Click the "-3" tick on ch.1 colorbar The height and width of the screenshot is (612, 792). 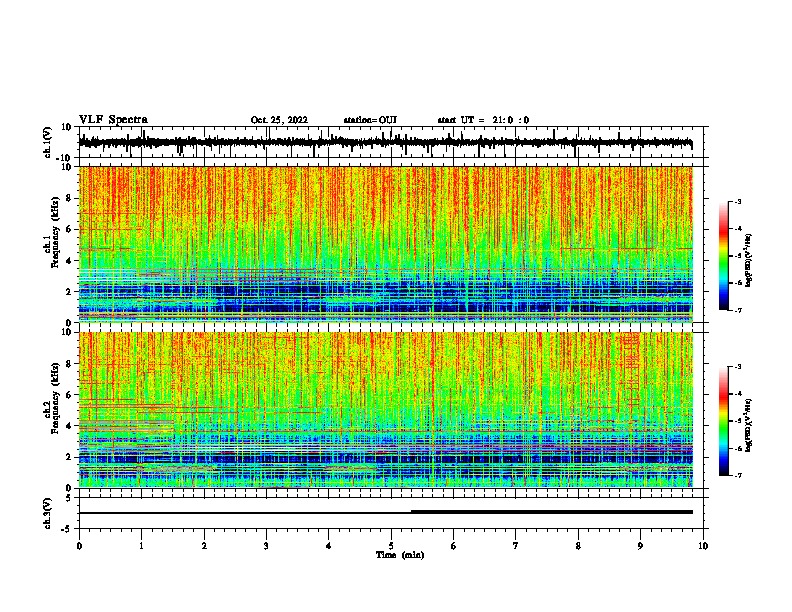pyautogui.click(x=737, y=202)
